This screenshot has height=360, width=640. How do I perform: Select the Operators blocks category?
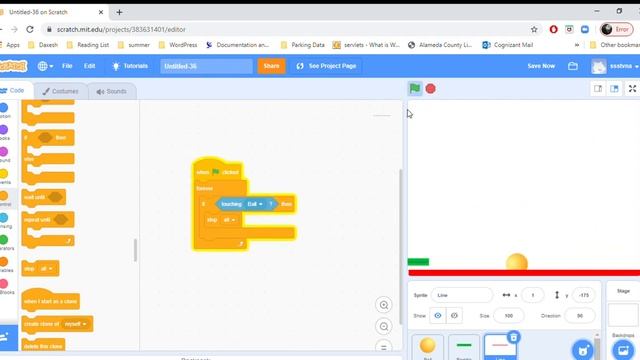click(5, 243)
